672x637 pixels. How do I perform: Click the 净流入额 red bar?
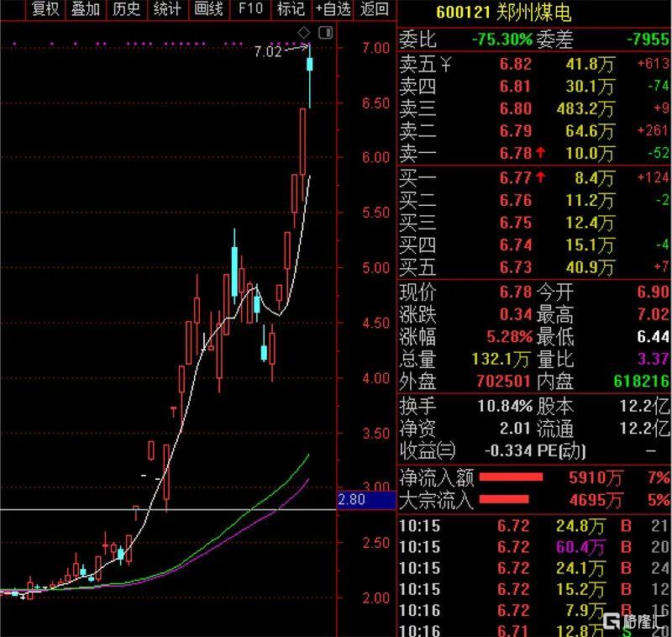point(511,477)
